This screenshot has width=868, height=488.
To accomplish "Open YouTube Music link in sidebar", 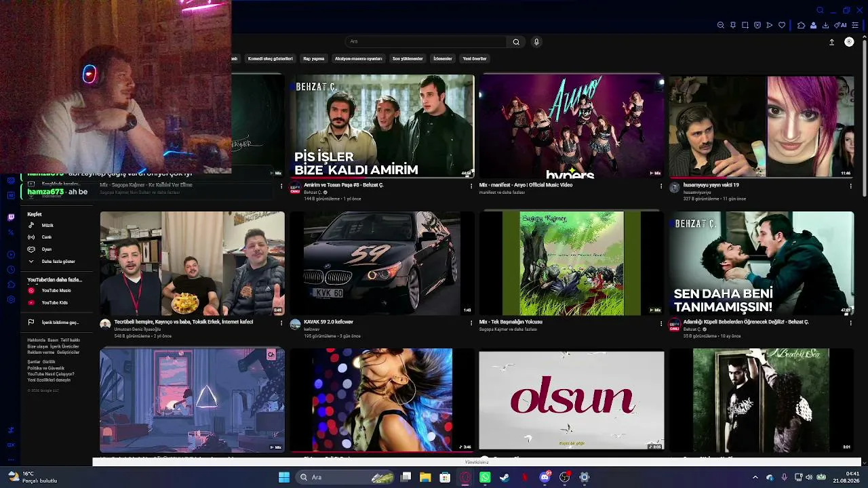I will pos(56,291).
